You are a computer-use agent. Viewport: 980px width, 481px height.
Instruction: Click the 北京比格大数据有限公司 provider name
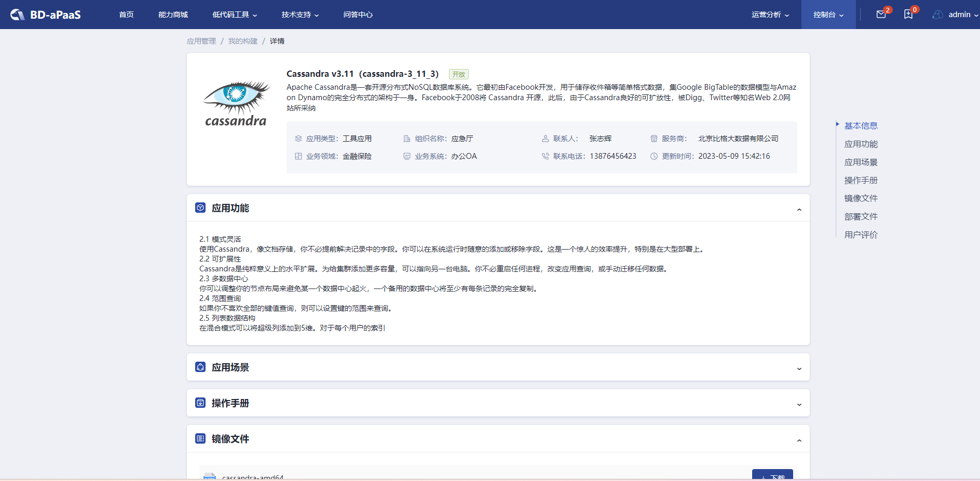coord(738,139)
